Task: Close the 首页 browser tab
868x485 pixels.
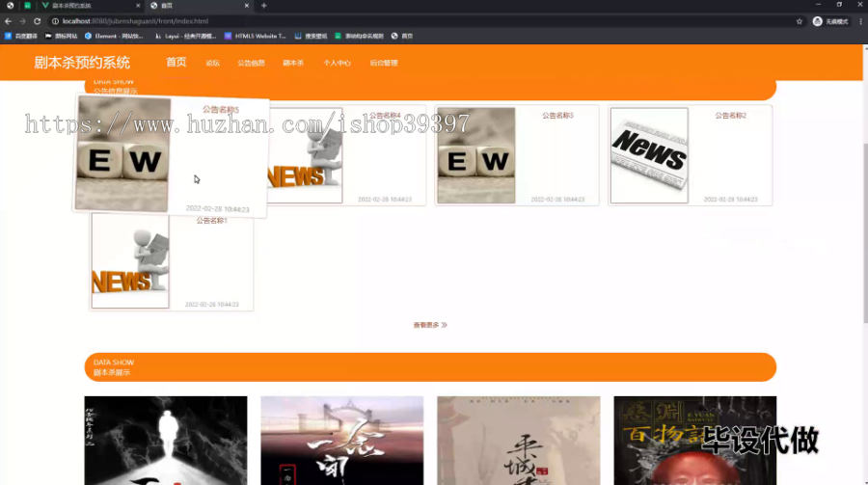Action: (x=246, y=6)
